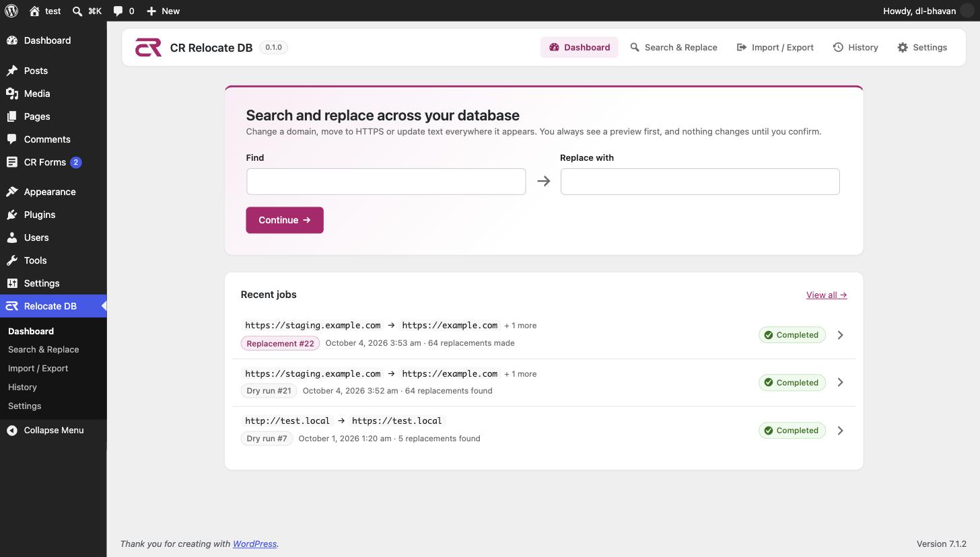
Task: Open the ⌘K search command
Action: [x=87, y=11]
